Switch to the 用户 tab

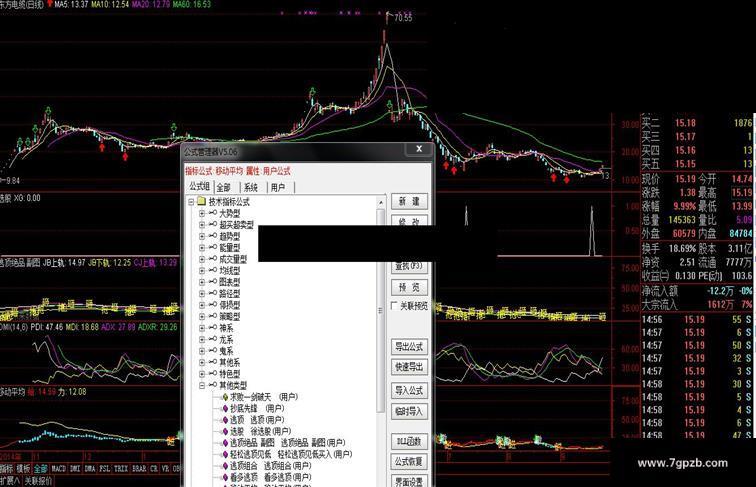278,188
